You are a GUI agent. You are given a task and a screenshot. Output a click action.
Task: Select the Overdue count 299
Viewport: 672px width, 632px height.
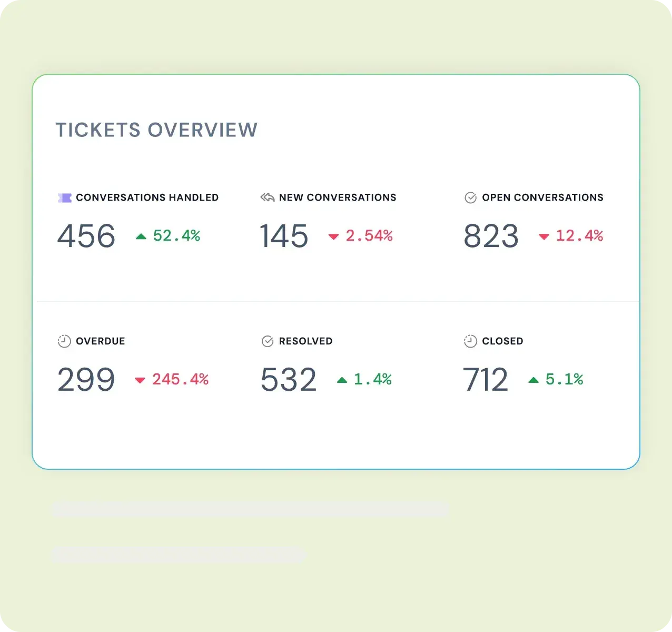(x=86, y=379)
